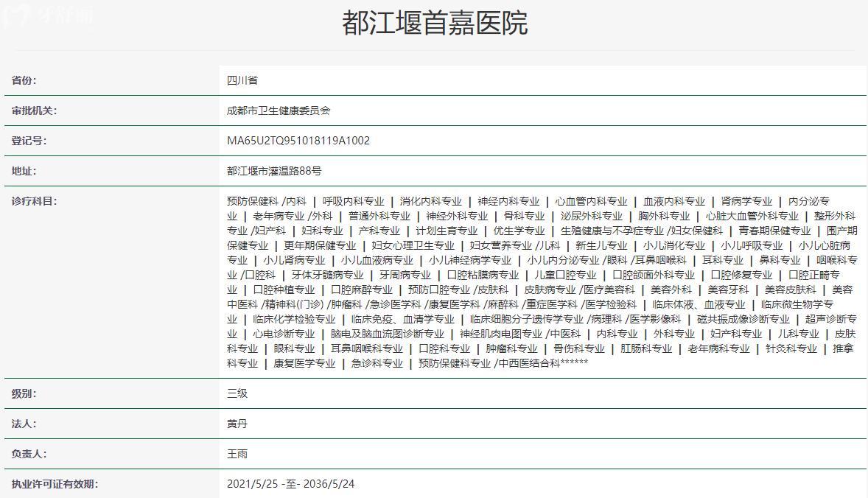Select the value 成都市卫生健康委员会
Screen dimensions: 868x498
click(x=279, y=111)
